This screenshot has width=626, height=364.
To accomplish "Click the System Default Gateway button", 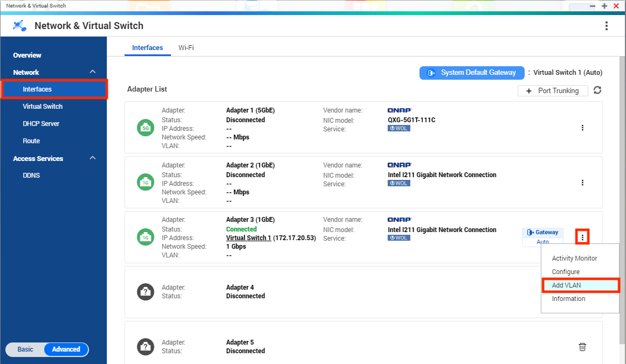I will pyautogui.click(x=472, y=73).
